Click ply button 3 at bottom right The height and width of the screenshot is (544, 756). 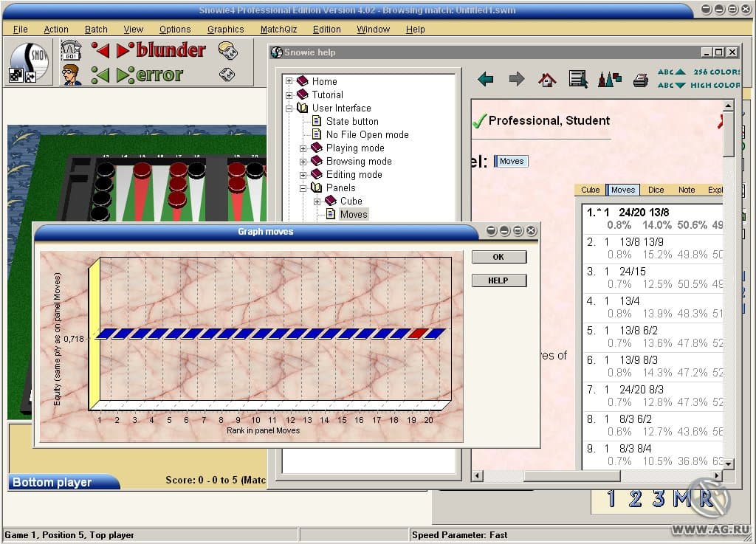(659, 498)
